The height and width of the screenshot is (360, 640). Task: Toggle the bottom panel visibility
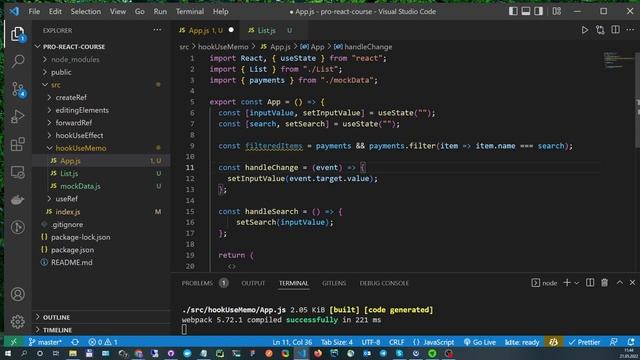pos(526,11)
